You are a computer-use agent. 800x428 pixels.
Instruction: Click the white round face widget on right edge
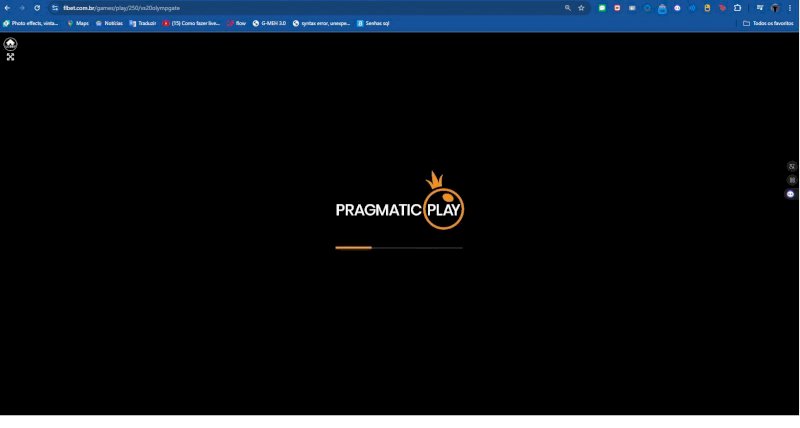791,194
